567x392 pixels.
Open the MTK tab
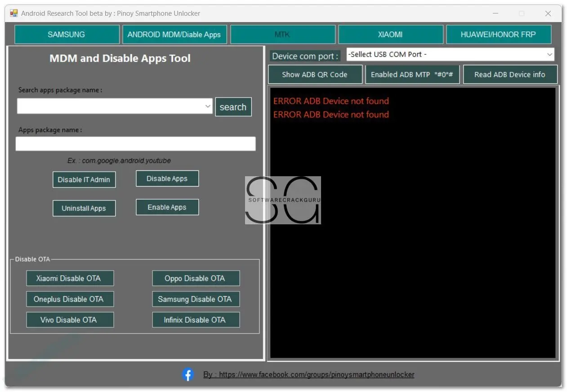(x=282, y=35)
